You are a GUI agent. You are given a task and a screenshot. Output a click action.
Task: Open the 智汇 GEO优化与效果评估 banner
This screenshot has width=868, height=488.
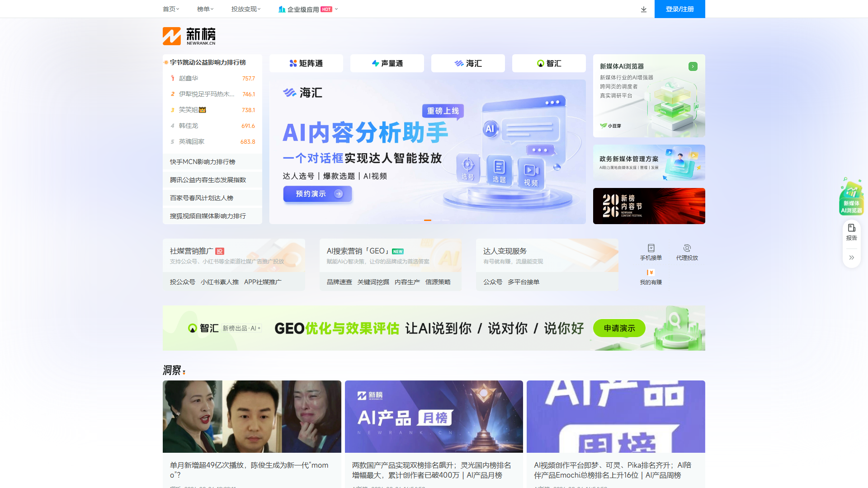(434, 328)
